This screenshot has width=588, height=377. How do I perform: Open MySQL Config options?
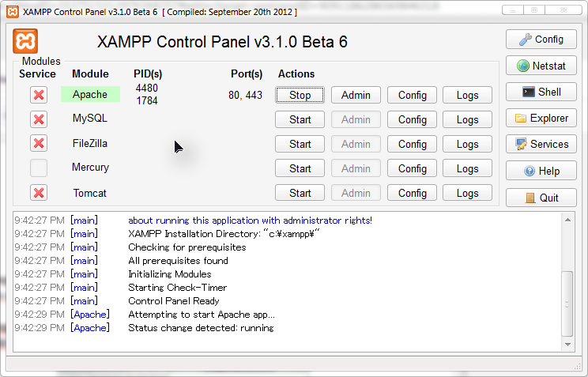pos(412,119)
